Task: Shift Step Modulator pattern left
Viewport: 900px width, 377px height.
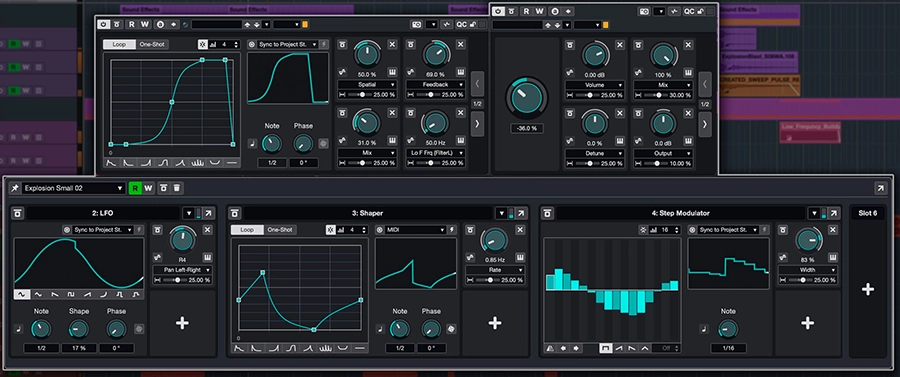Action: click(563, 348)
